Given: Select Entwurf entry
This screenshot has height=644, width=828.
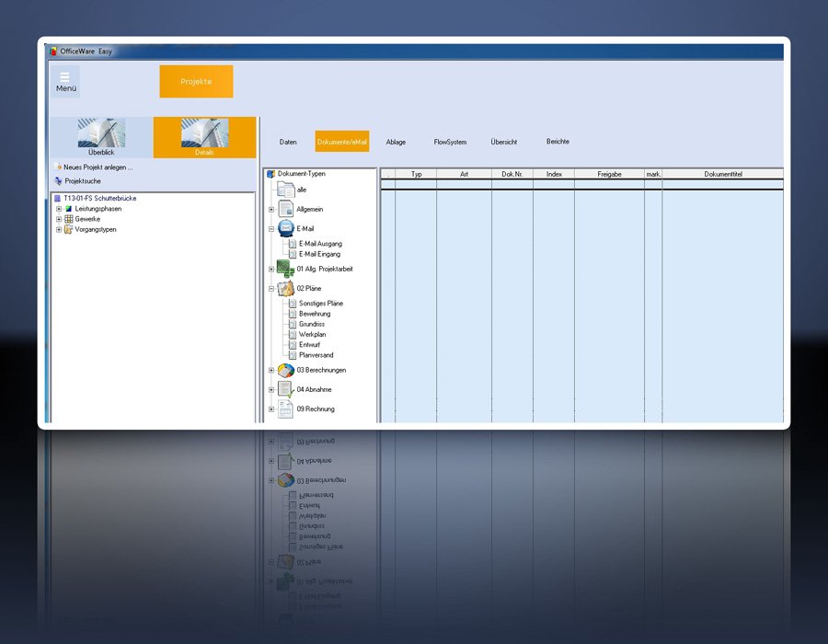Looking at the screenshot, I should [x=309, y=345].
